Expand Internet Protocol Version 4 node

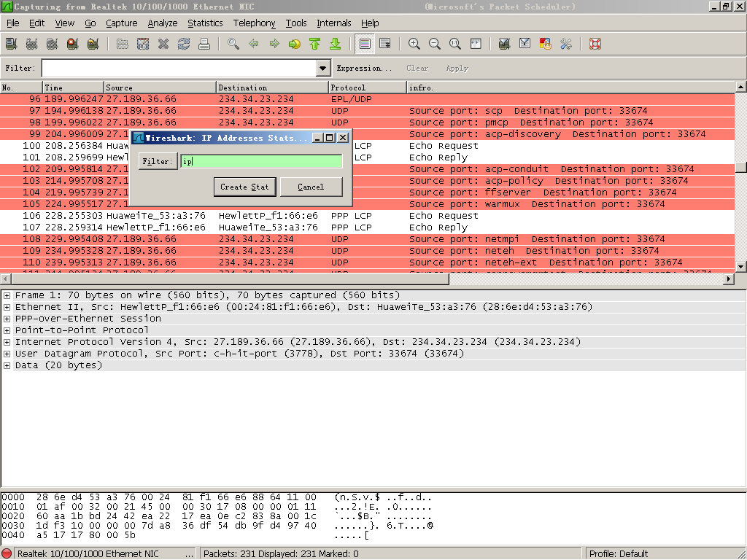pyautogui.click(x=7, y=342)
